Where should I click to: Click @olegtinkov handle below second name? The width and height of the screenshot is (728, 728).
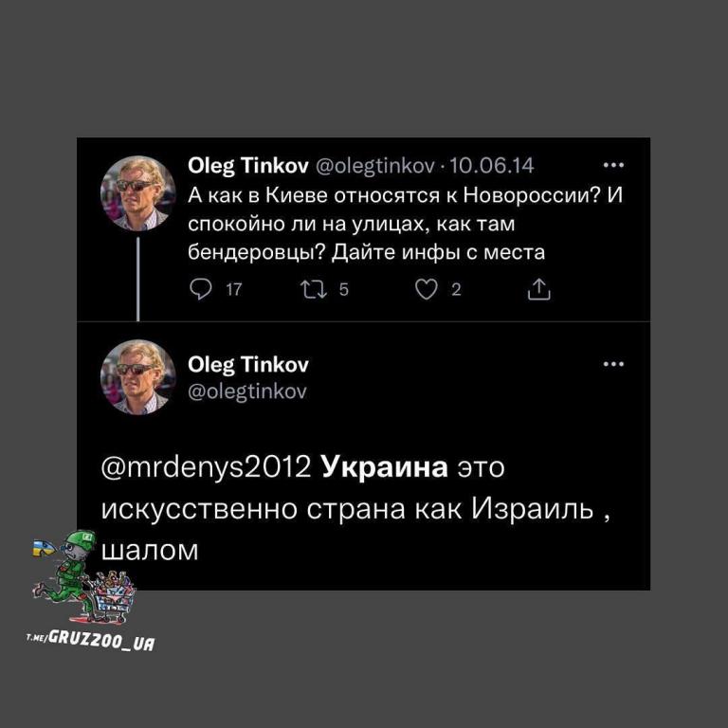[247, 391]
